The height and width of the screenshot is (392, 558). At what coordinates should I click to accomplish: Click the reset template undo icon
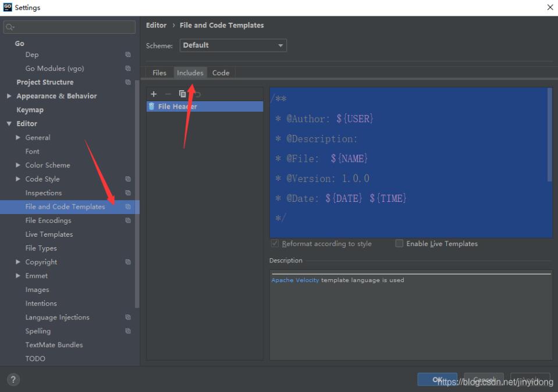pos(197,94)
